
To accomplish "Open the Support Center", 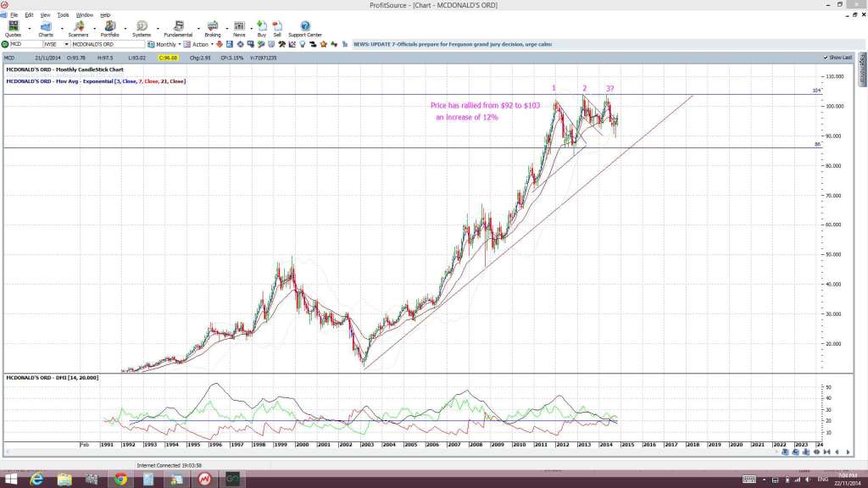I will (x=305, y=29).
